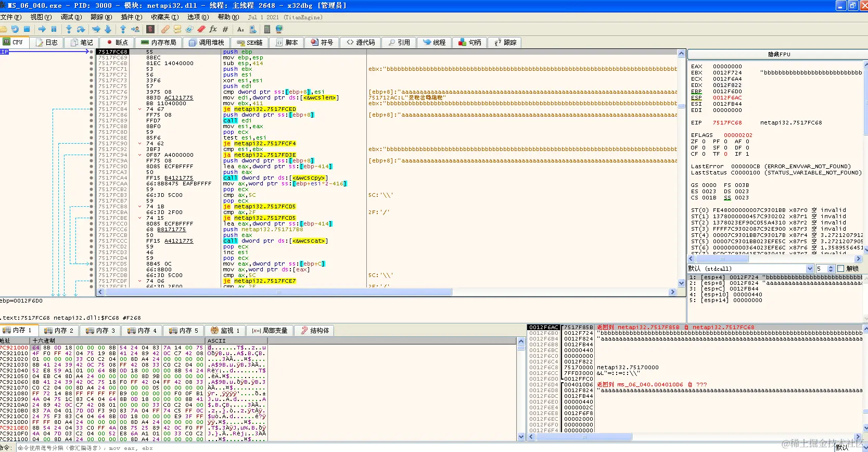Select the 内存 2 dump tab

click(59, 330)
